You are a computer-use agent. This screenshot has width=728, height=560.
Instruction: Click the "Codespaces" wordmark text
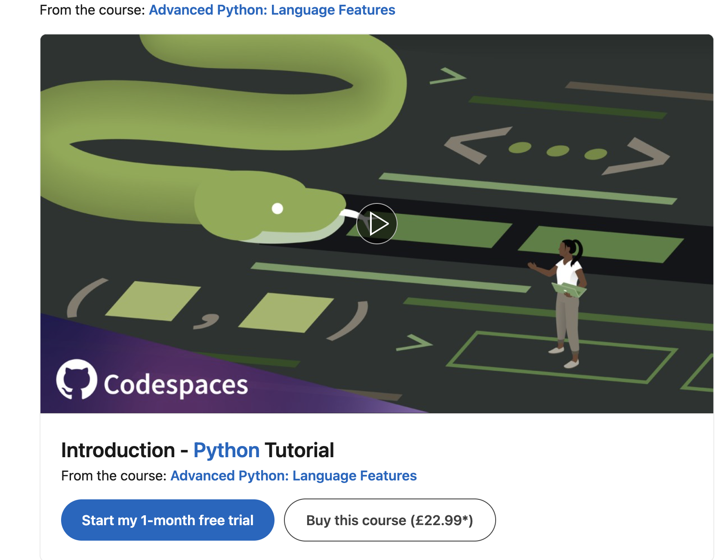[176, 384]
